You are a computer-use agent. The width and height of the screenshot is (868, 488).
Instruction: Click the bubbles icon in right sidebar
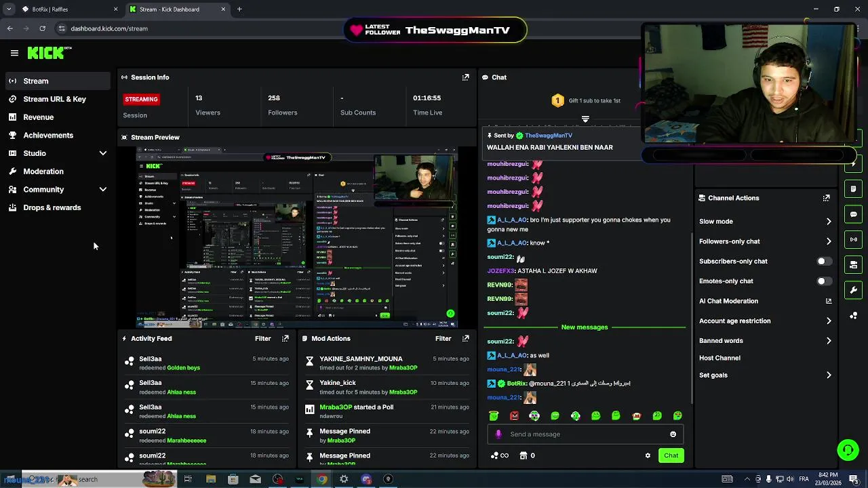[853, 315]
